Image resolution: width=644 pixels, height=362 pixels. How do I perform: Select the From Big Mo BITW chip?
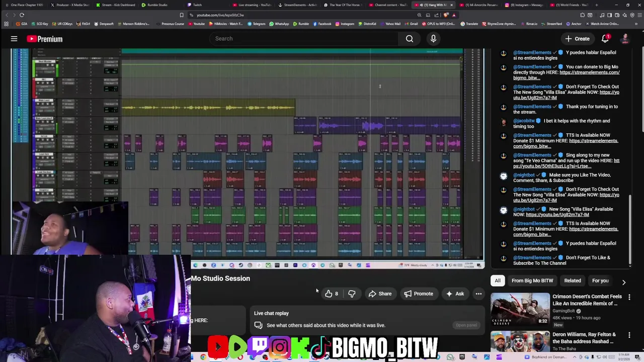[532, 281]
